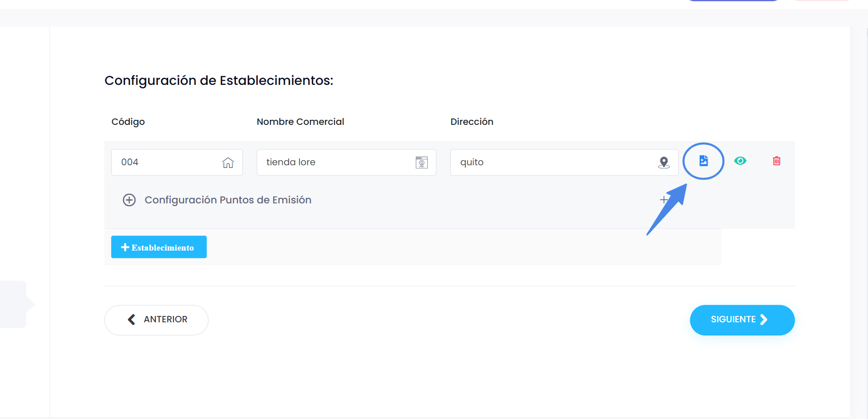Go back with the ANTERIOR button
This screenshot has height=419, width=868.
156,320
